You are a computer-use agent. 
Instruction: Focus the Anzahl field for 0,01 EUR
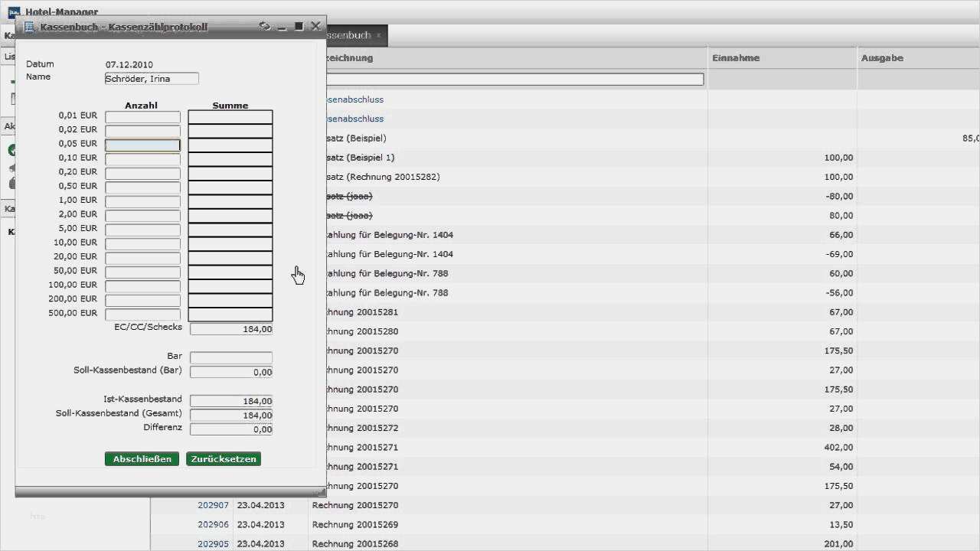pos(142,117)
